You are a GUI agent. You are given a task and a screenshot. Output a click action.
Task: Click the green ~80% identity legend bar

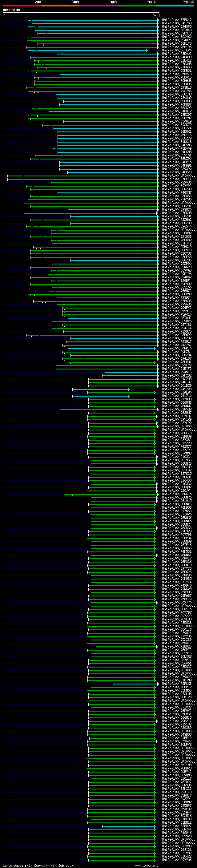137,6
